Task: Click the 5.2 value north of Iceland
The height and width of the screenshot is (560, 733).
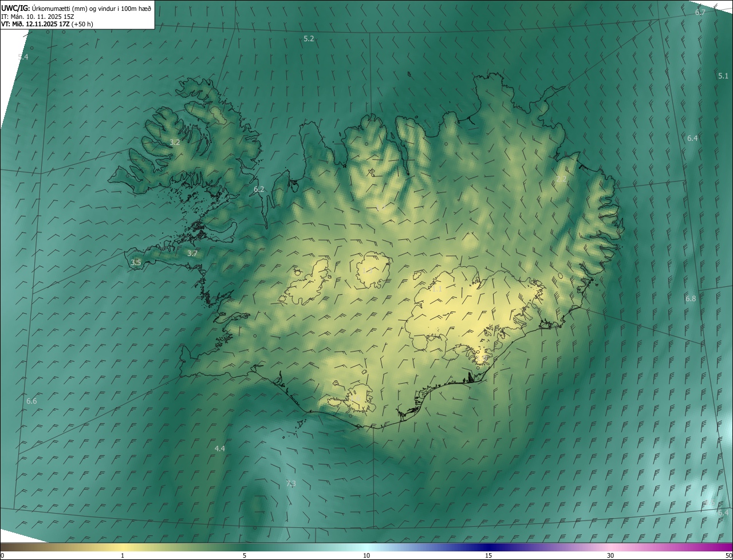Action: [x=309, y=38]
